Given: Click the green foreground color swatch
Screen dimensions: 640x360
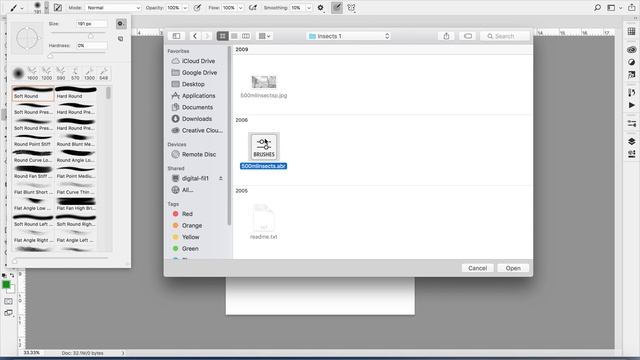Looking at the screenshot, I should tap(6, 284).
